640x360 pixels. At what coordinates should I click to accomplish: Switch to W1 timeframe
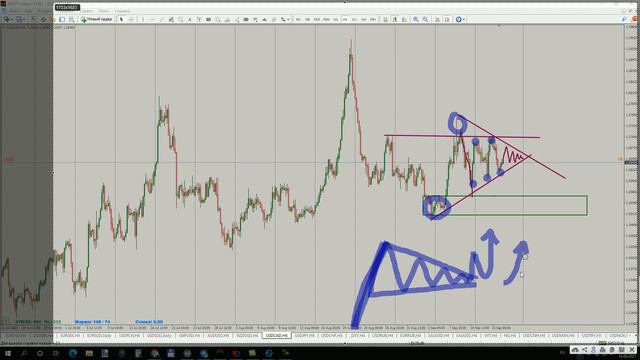click(364, 19)
